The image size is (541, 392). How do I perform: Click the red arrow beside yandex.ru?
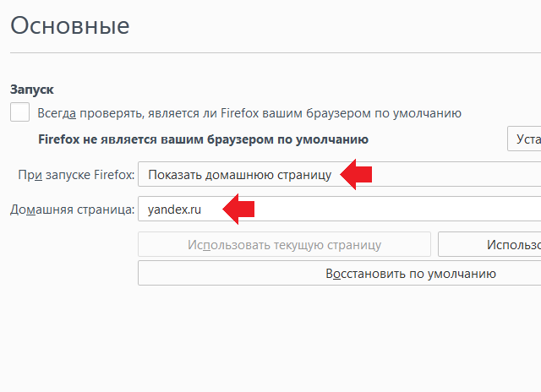(238, 210)
